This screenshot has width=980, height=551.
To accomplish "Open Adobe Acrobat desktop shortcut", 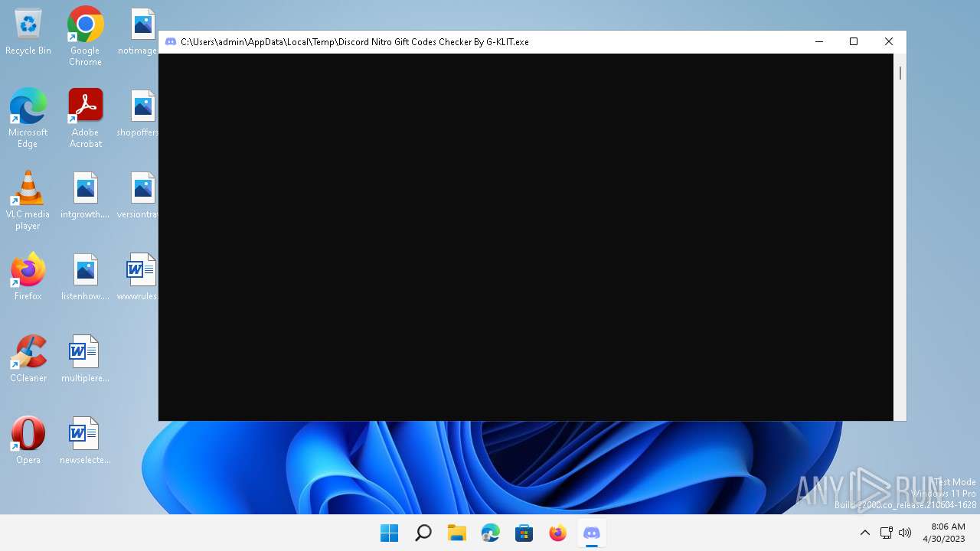I will pos(85,117).
